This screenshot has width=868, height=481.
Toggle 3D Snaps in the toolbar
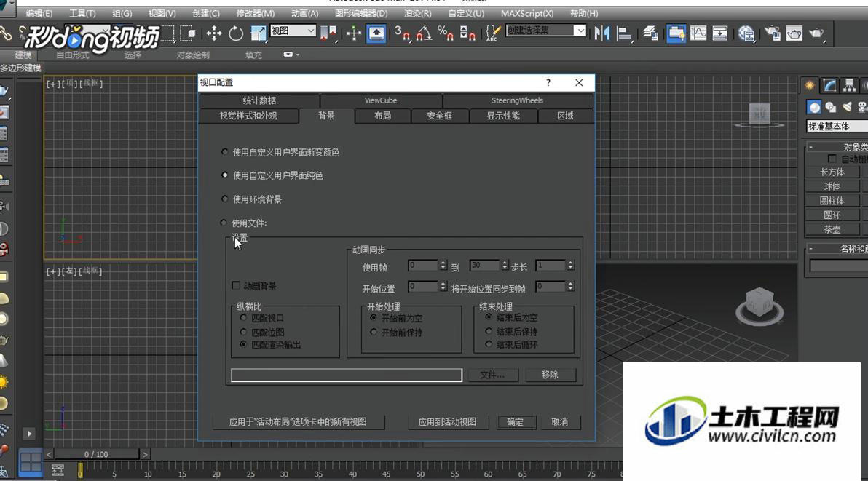[403, 33]
